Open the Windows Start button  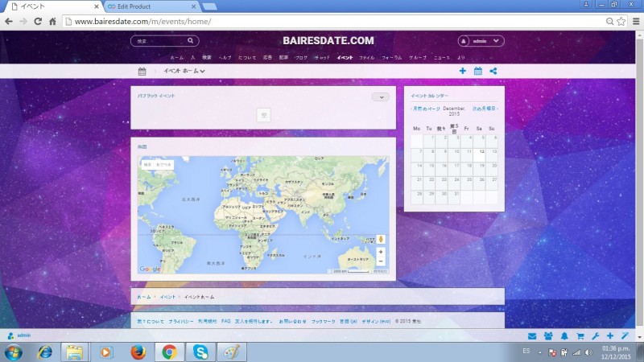(x=13, y=352)
